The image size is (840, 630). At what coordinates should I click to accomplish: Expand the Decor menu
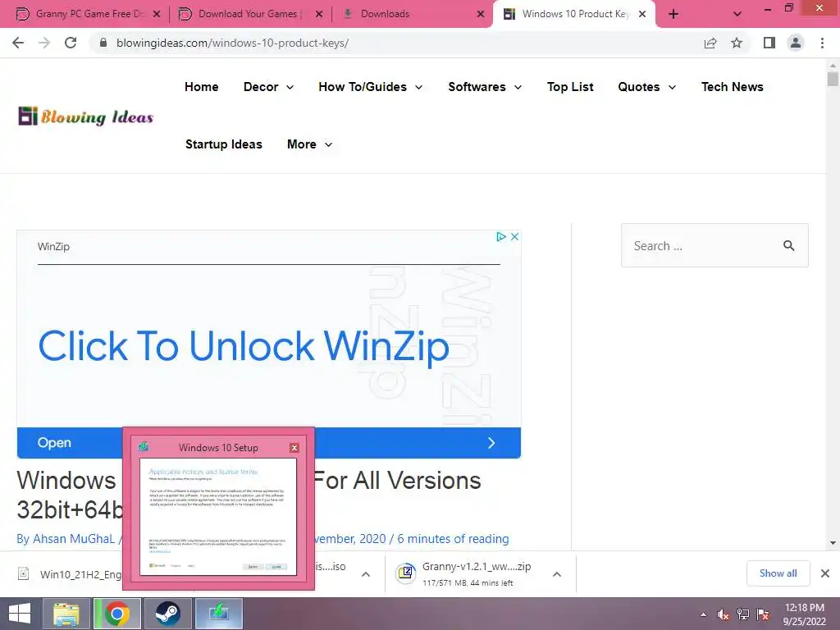click(x=268, y=87)
